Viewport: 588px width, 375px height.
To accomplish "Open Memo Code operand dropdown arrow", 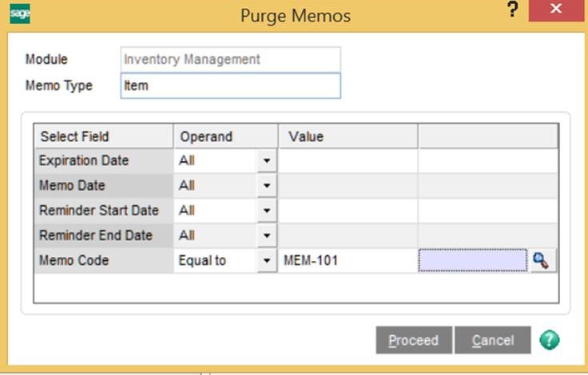I will coord(267,260).
